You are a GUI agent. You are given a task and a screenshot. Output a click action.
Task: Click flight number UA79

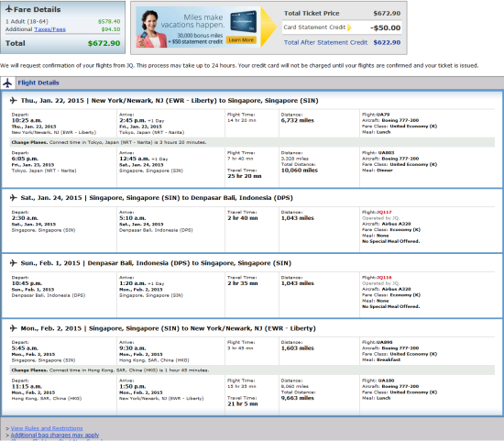(x=383, y=115)
